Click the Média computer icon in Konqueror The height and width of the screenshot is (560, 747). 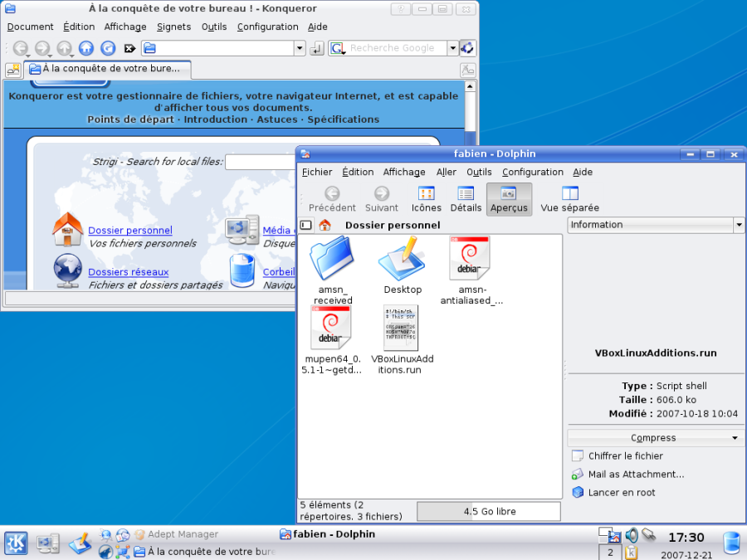click(x=242, y=230)
